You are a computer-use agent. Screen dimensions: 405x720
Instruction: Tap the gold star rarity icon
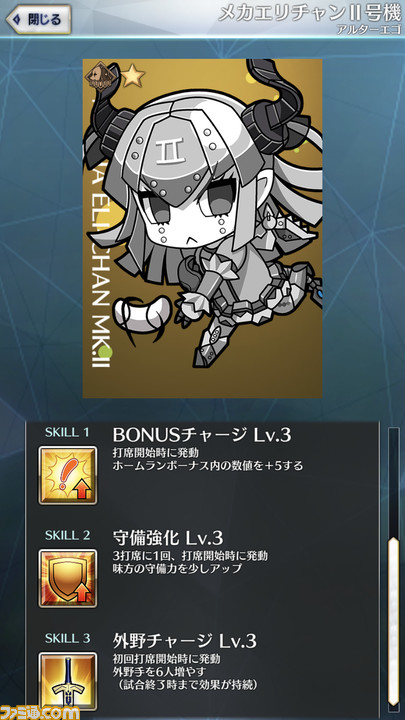133,76
